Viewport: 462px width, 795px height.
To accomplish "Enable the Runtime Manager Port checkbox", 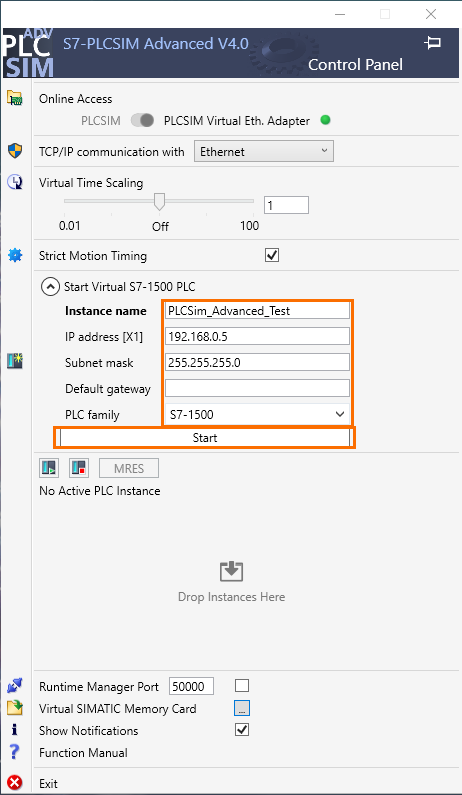I will click(x=242, y=686).
